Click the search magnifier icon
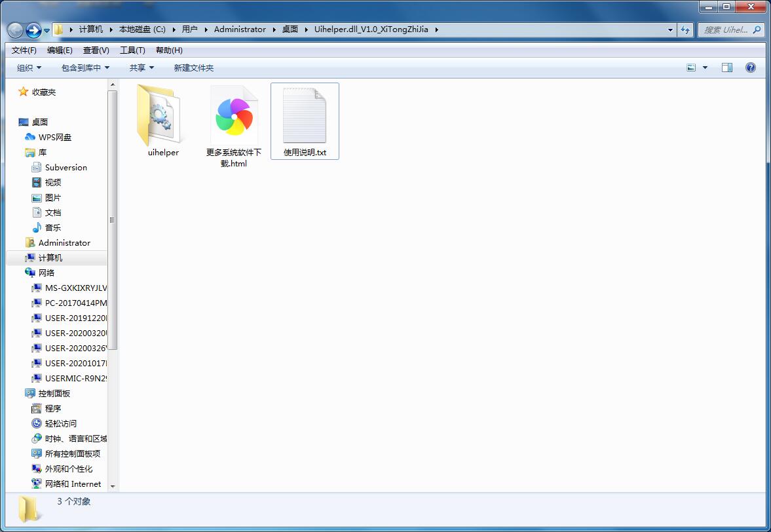This screenshot has width=771, height=532. point(757,29)
